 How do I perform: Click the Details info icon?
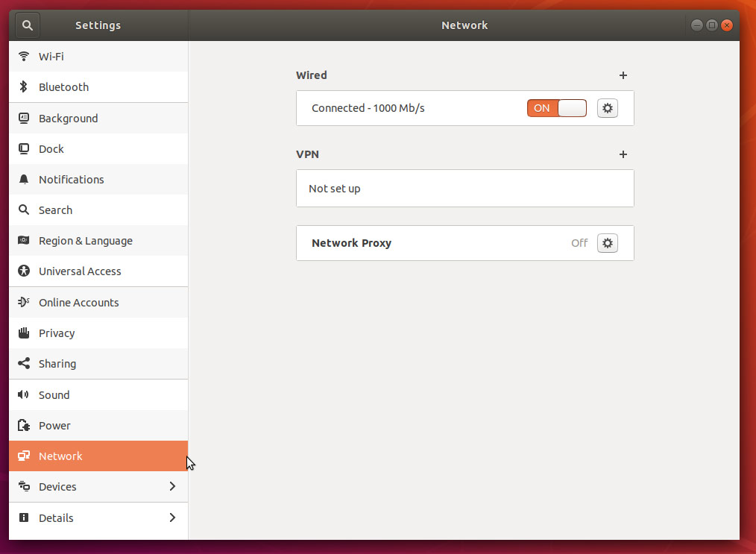24,517
